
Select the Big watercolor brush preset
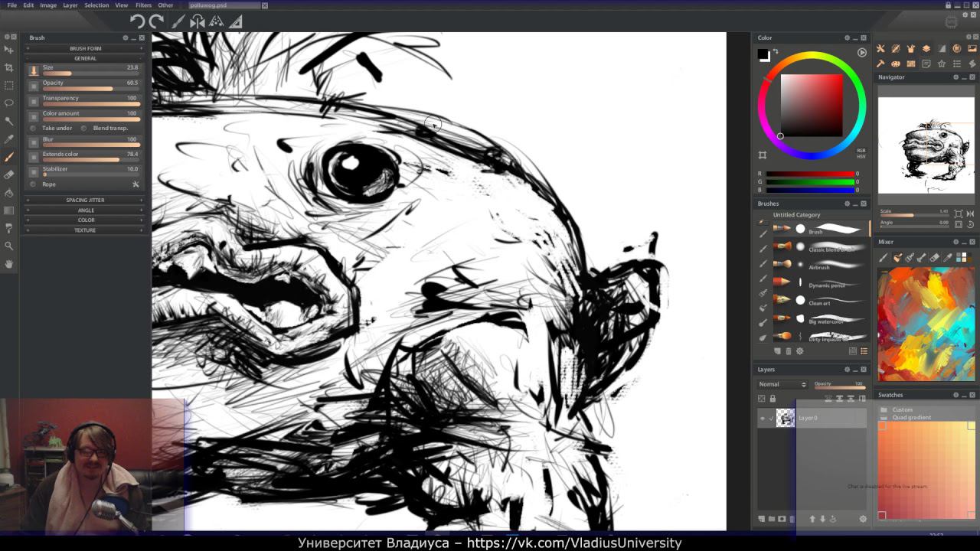click(x=820, y=319)
